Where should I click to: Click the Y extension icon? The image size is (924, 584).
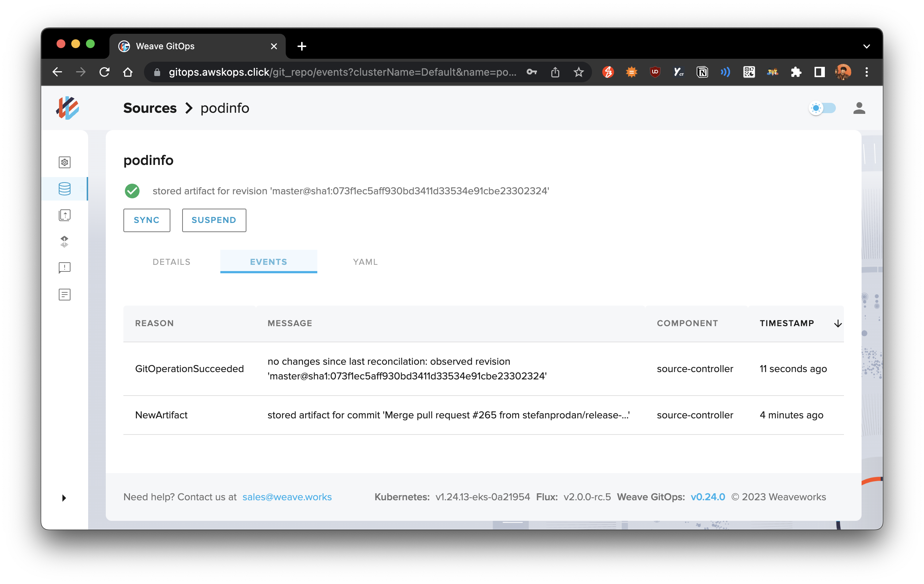[678, 72]
